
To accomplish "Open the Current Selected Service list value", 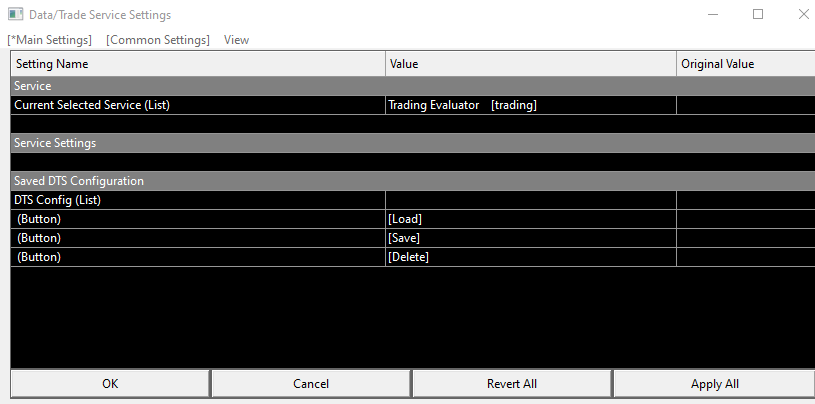I will [x=530, y=105].
